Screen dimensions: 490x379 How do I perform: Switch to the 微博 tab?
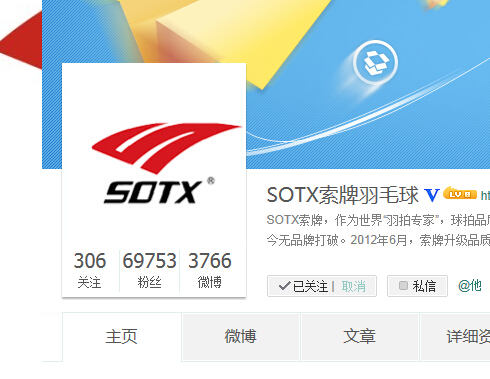coord(241,337)
